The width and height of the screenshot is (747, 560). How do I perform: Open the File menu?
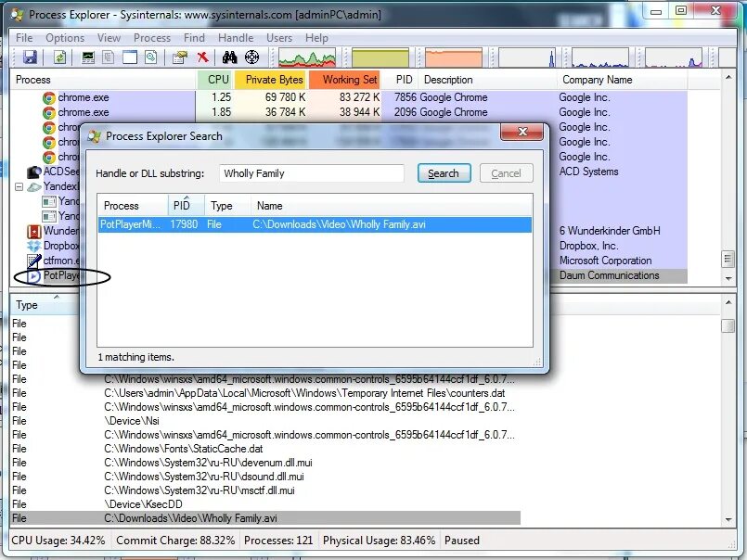24,38
